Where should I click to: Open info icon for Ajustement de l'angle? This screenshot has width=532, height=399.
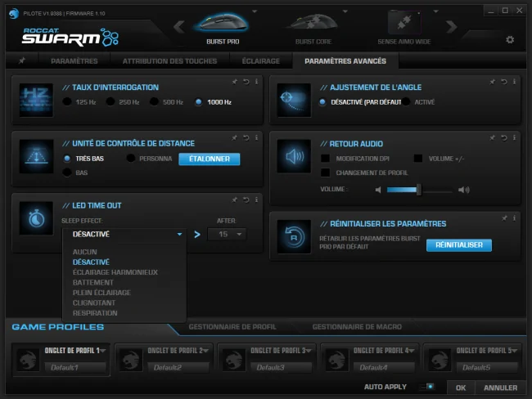[x=514, y=82]
